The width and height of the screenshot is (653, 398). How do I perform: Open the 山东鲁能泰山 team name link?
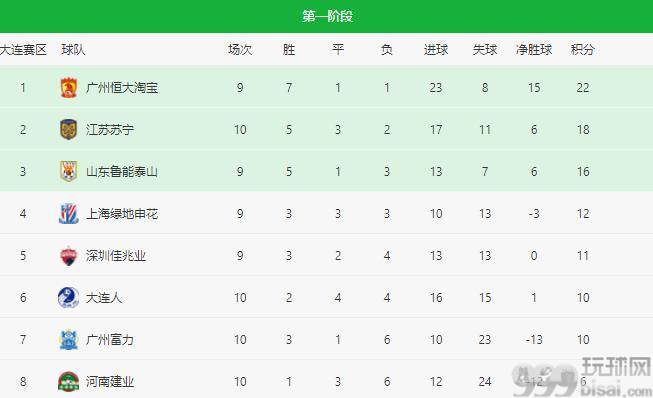coord(122,172)
